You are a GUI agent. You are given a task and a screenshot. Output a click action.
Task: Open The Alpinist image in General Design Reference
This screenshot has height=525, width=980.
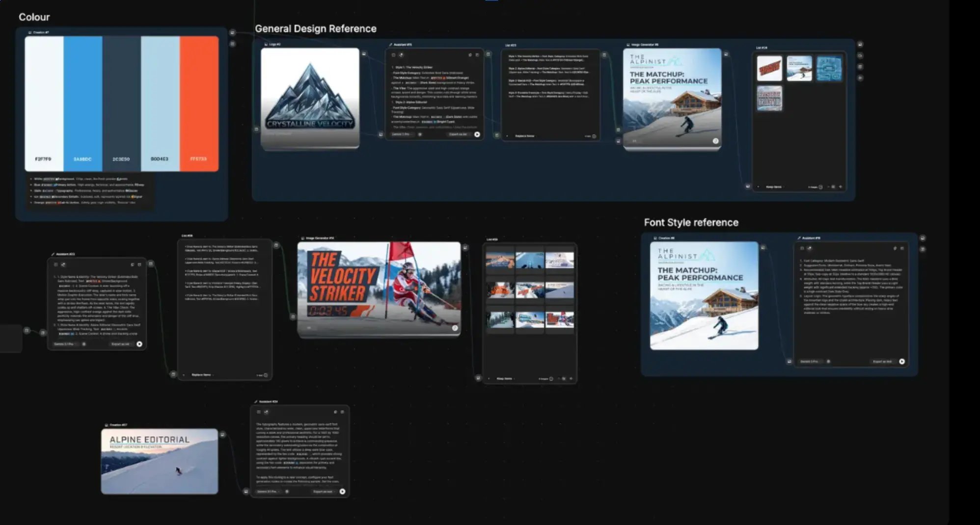point(672,98)
